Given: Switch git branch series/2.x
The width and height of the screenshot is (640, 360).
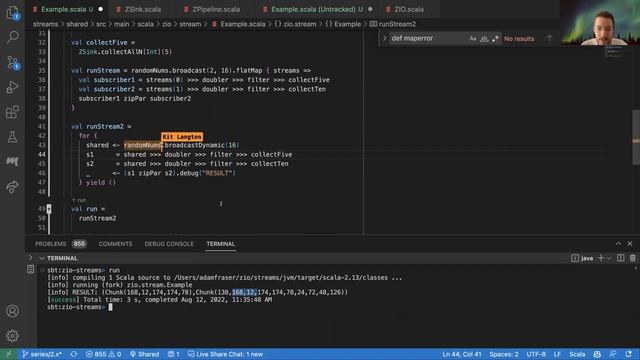Looking at the screenshot, I should 42,354.
